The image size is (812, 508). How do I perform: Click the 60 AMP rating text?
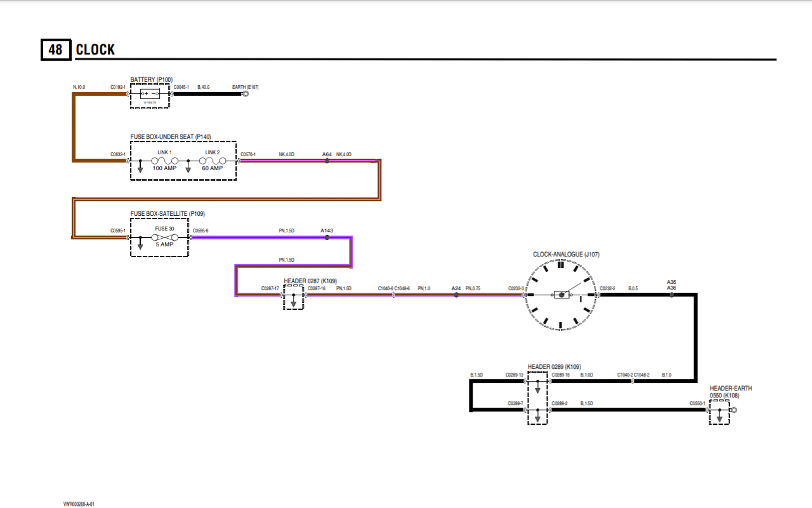pyautogui.click(x=213, y=168)
